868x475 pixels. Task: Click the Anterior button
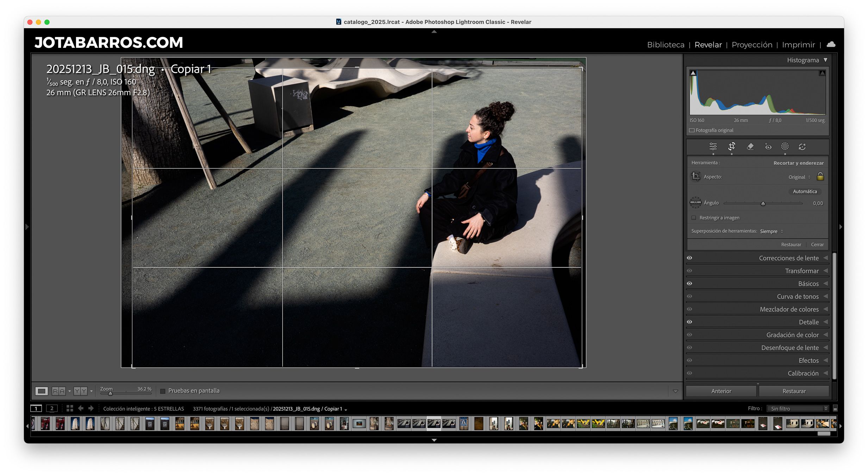point(721,391)
